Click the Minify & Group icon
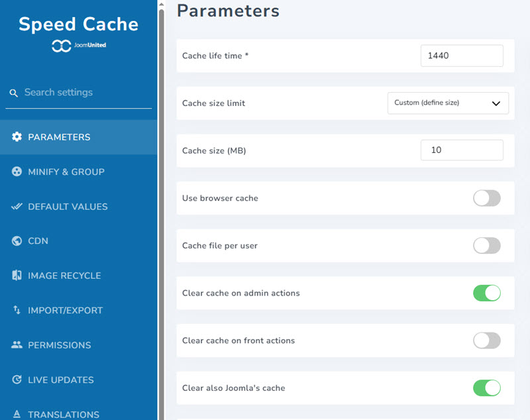This screenshot has width=530, height=420. point(17,172)
